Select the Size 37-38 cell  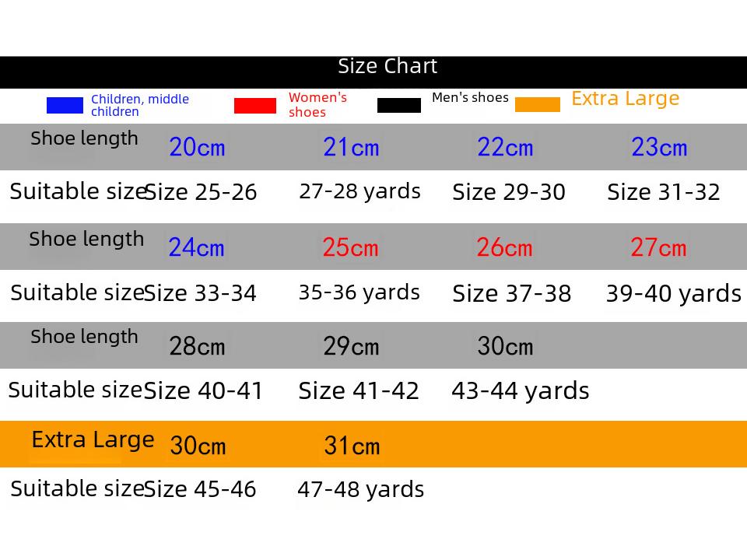tap(511, 294)
